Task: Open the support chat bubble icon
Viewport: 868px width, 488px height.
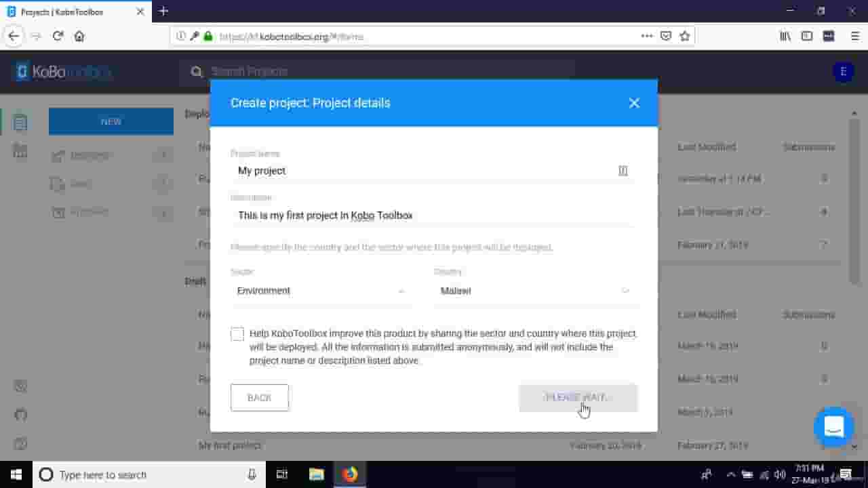Action: 833,427
